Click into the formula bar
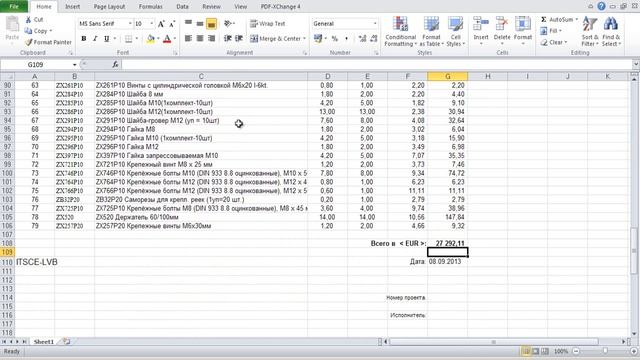 pyautogui.click(x=376, y=64)
